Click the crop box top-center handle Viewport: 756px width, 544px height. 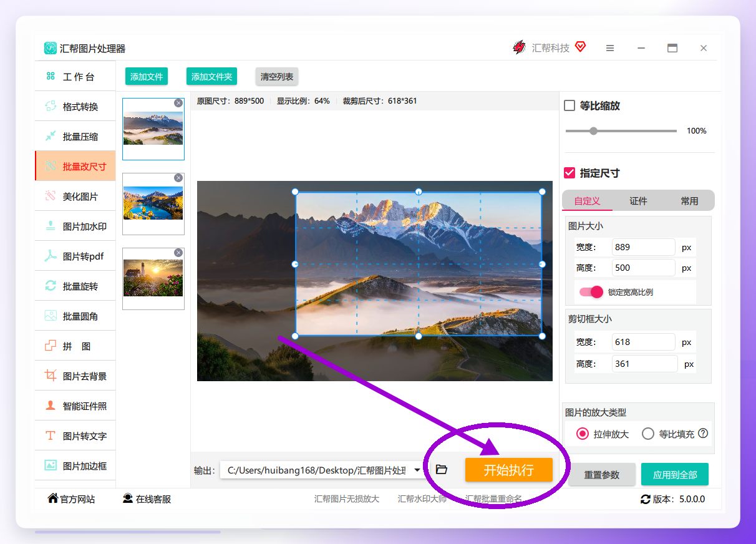(419, 192)
